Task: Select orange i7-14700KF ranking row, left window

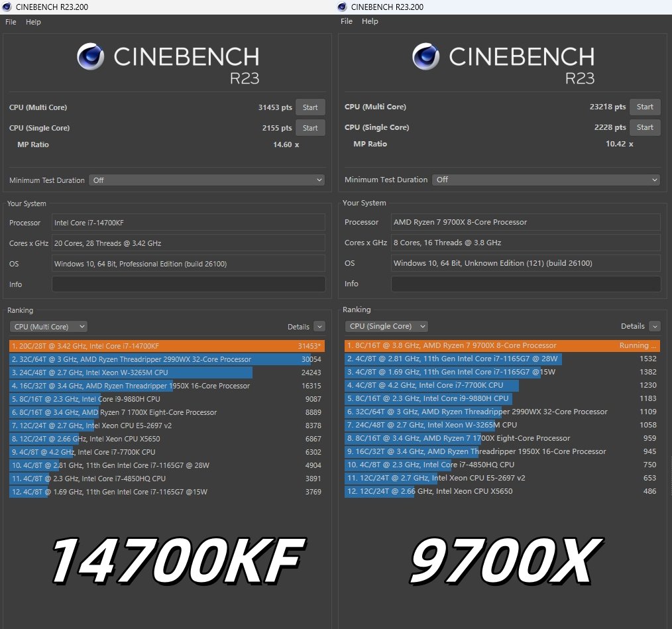Action: 167,346
